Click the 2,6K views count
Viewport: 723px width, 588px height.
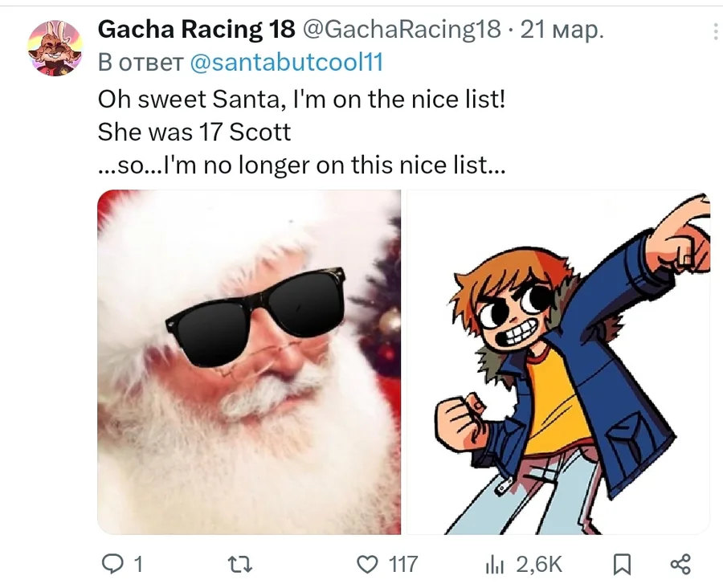(x=538, y=565)
